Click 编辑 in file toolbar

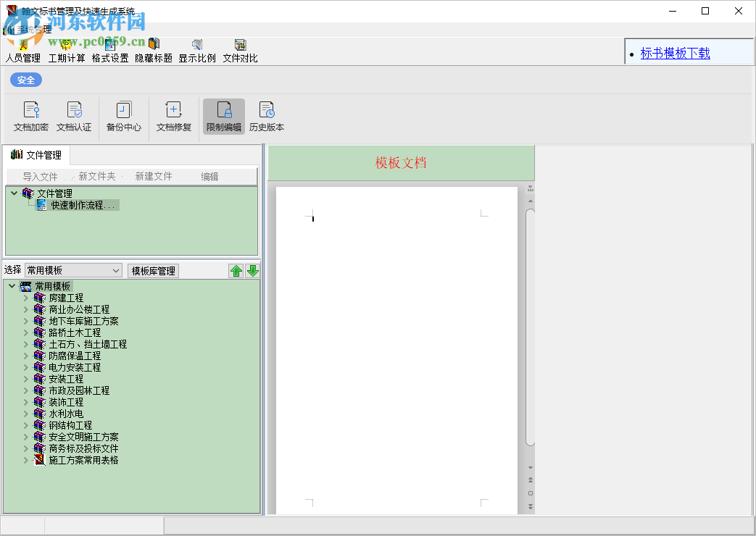[209, 177]
